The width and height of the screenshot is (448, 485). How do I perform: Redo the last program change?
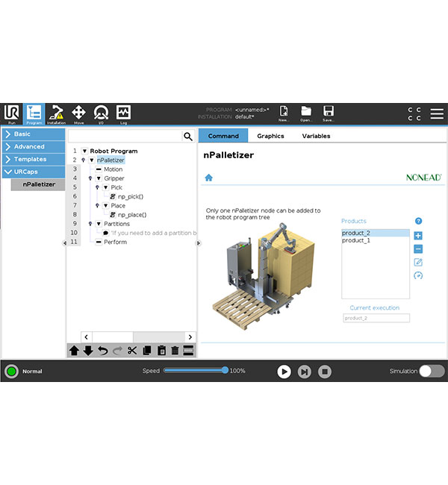pos(117,351)
